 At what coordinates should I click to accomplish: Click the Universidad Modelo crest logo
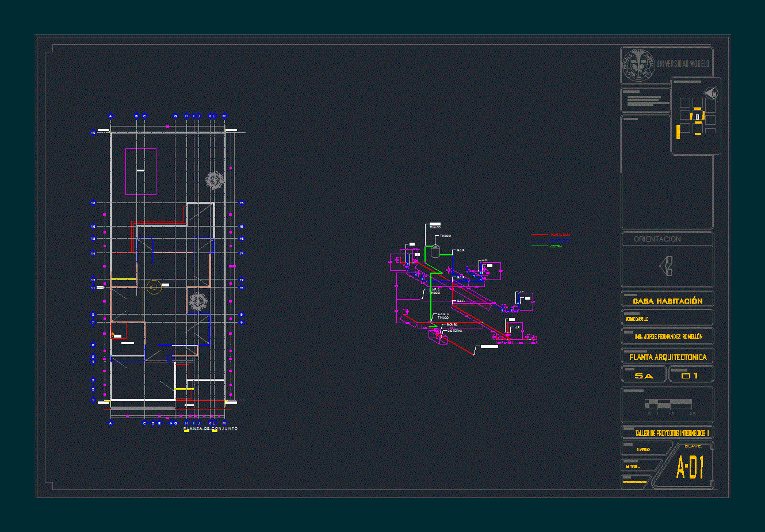coord(638,65)
